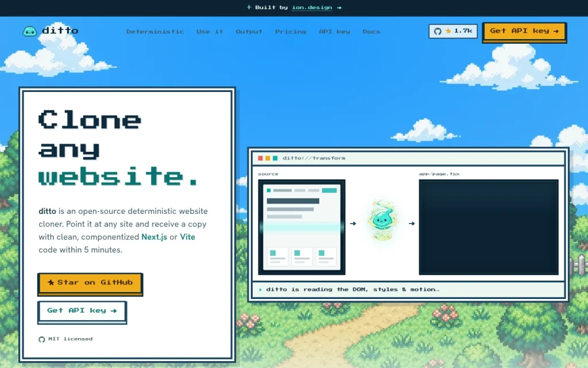Click the MIT licensed text
Screen dimensions: 588x368
click(x=71, y=339)
